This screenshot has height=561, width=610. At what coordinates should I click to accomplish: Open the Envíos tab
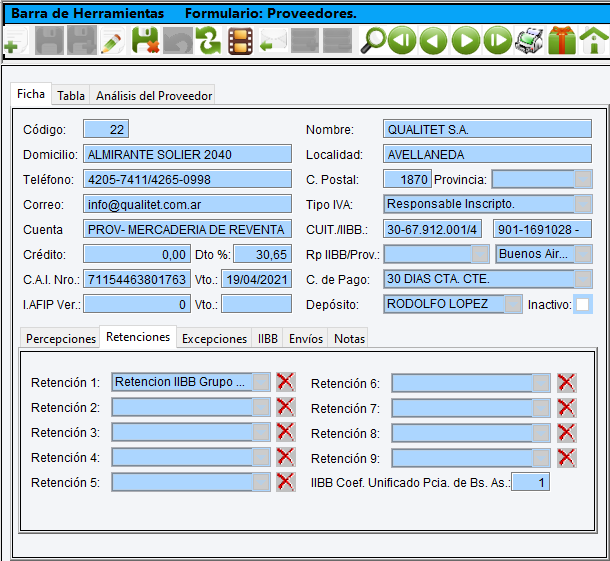click(x=306, y=338)
